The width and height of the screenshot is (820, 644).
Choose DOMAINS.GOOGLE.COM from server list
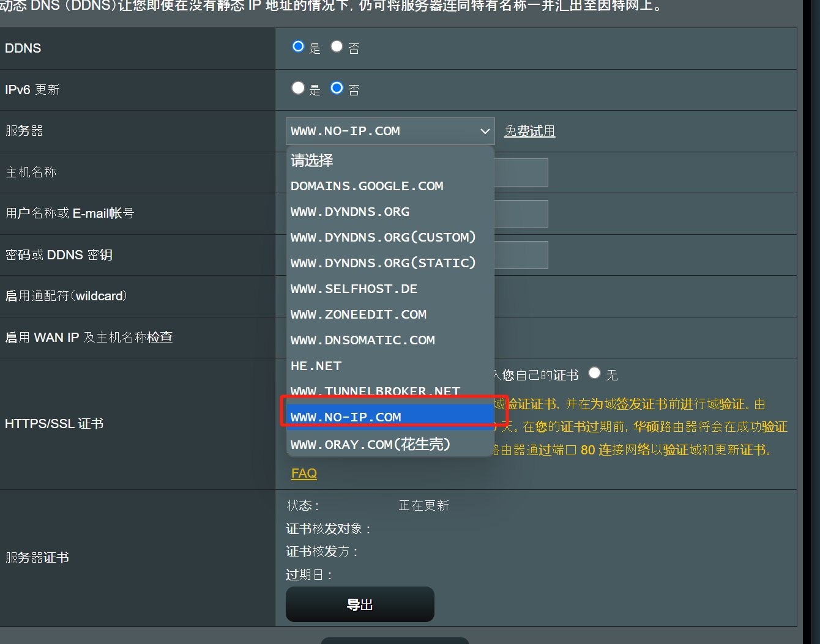click(x=390, y=186)
